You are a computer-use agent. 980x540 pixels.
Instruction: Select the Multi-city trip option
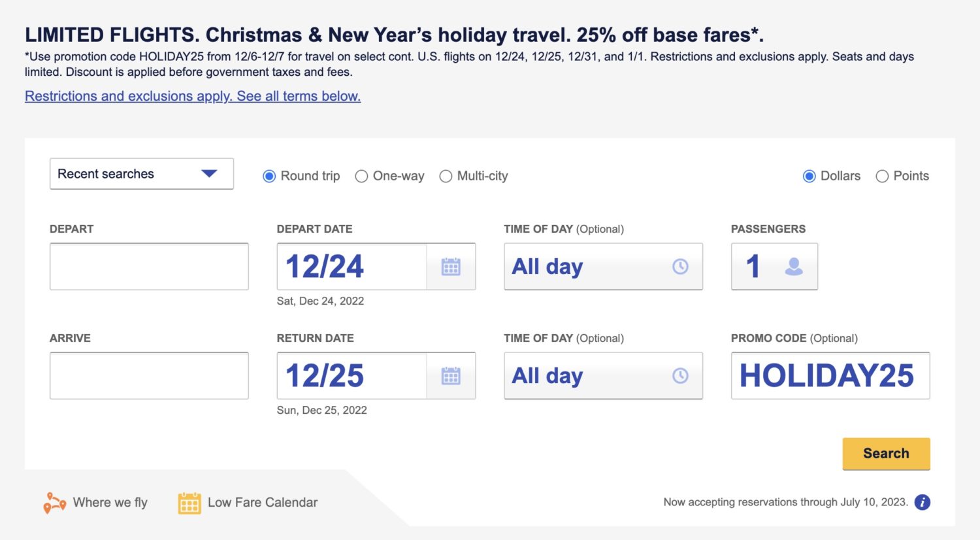pyautogui.click(x=446, y=176)
